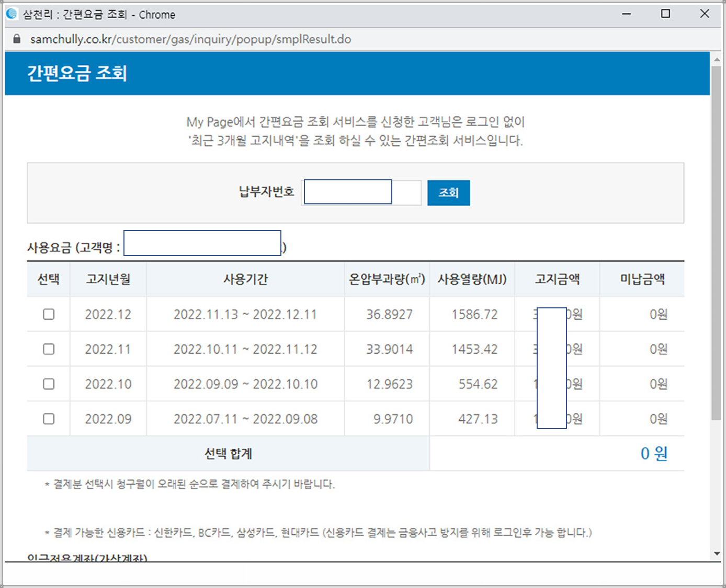The image size is (726, 588).
Task: Click the heat value 1586.72
Action: pyautogui.click(x=474, y=314)
